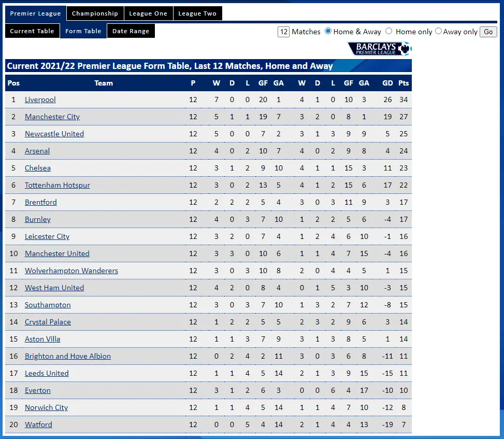The height and width of the screenshot is (439, 504).
Task: Click the Barclays Premier League logo
Action: coord(380,49)
